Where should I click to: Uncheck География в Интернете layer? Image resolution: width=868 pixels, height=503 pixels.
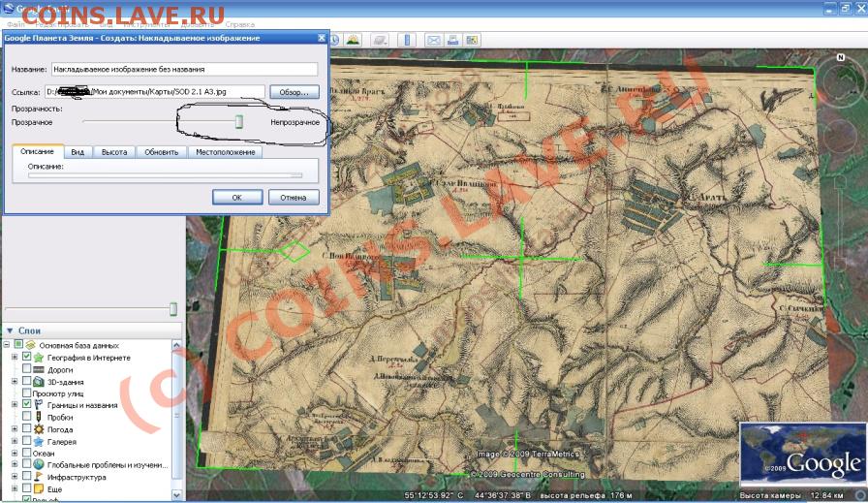click(x=26, y=358)
